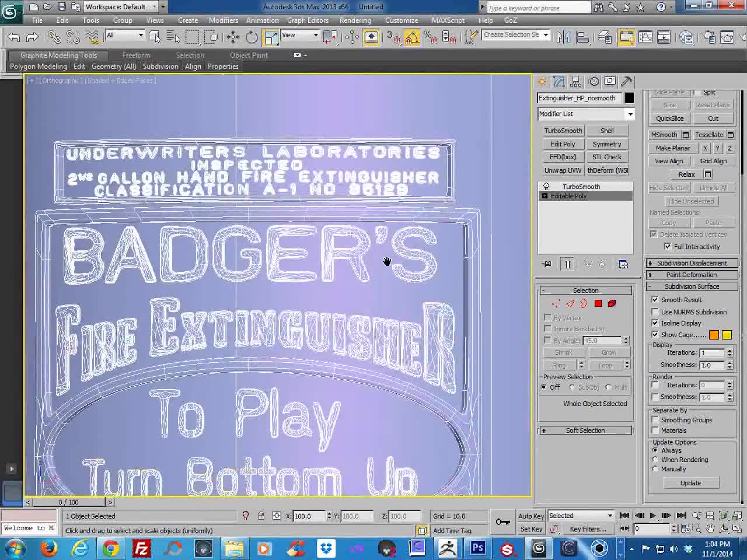Enable Materials separate-by checkbox

(x=655, y=430)
